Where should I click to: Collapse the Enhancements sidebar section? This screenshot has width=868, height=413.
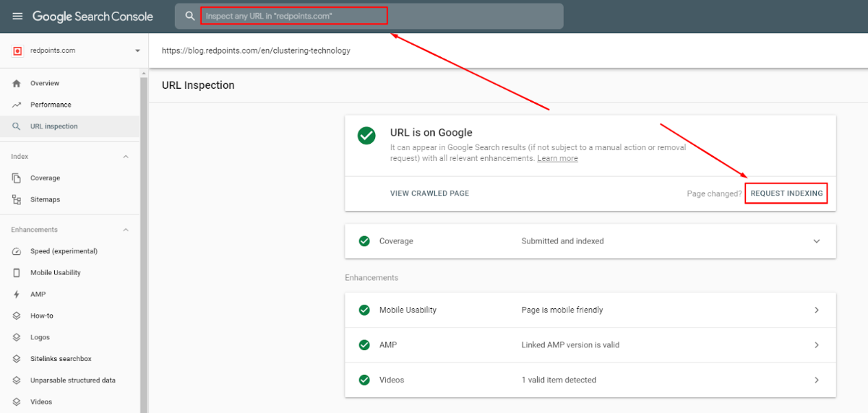coord(126,230)
